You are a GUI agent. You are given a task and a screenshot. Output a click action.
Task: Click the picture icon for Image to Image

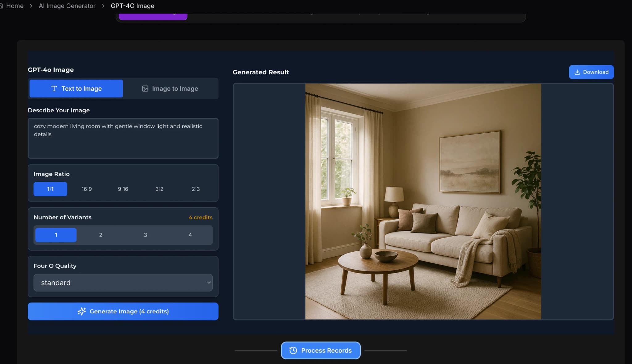pyautogui.click(x=145, y=89)
